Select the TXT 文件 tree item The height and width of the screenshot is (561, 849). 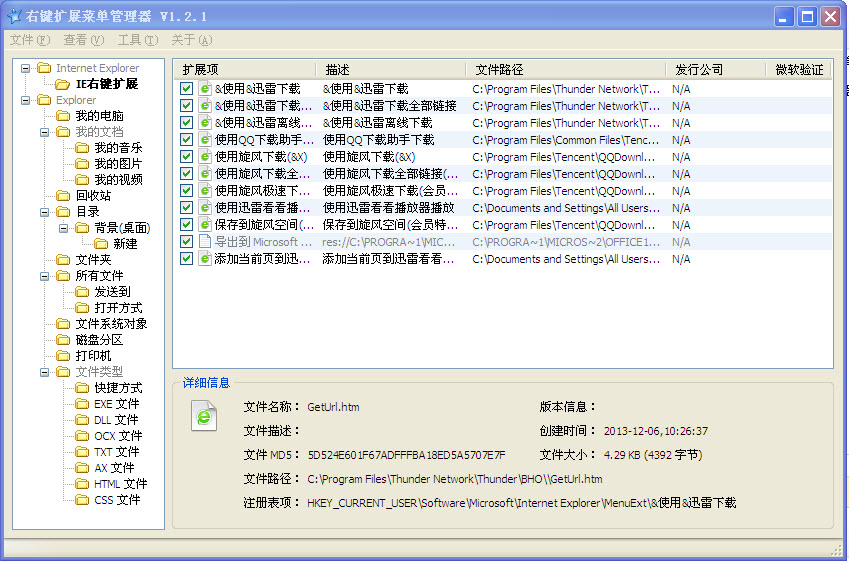116,452
